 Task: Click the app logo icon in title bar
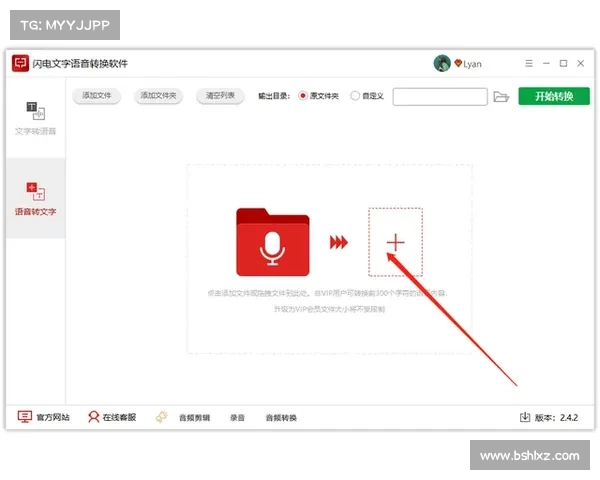point(20,63)
